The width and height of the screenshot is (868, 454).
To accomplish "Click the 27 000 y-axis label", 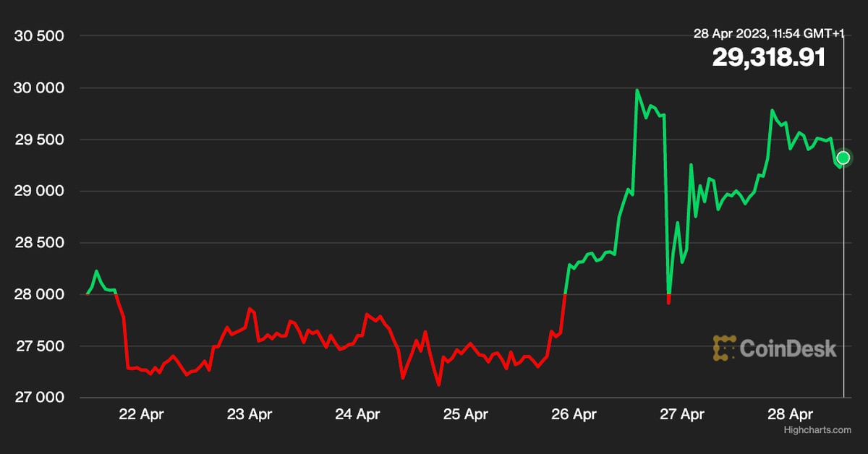I will tap(40, 398).
